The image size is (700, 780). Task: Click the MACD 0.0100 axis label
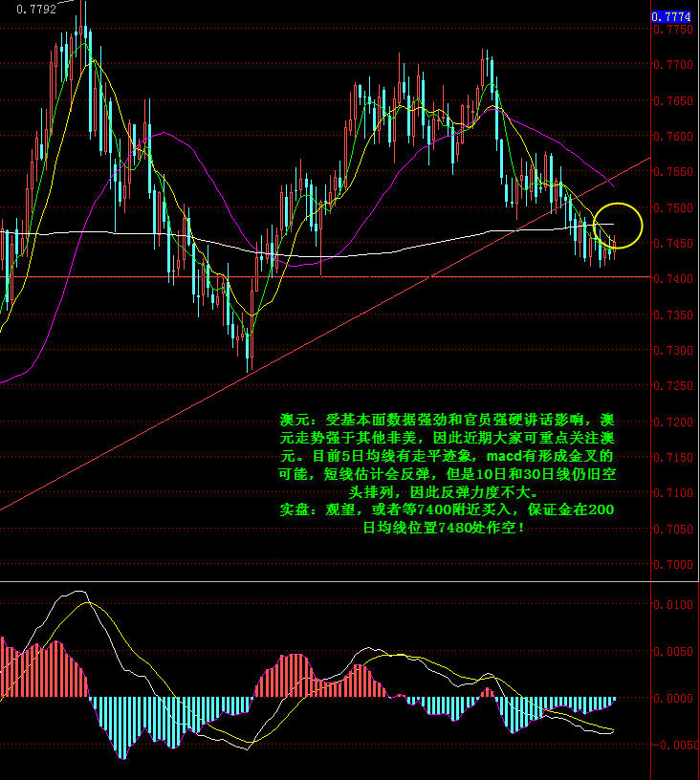point(673,605)
